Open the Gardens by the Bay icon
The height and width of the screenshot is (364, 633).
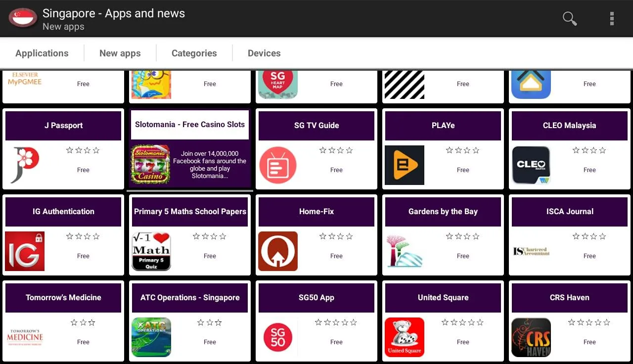point(405,251)
